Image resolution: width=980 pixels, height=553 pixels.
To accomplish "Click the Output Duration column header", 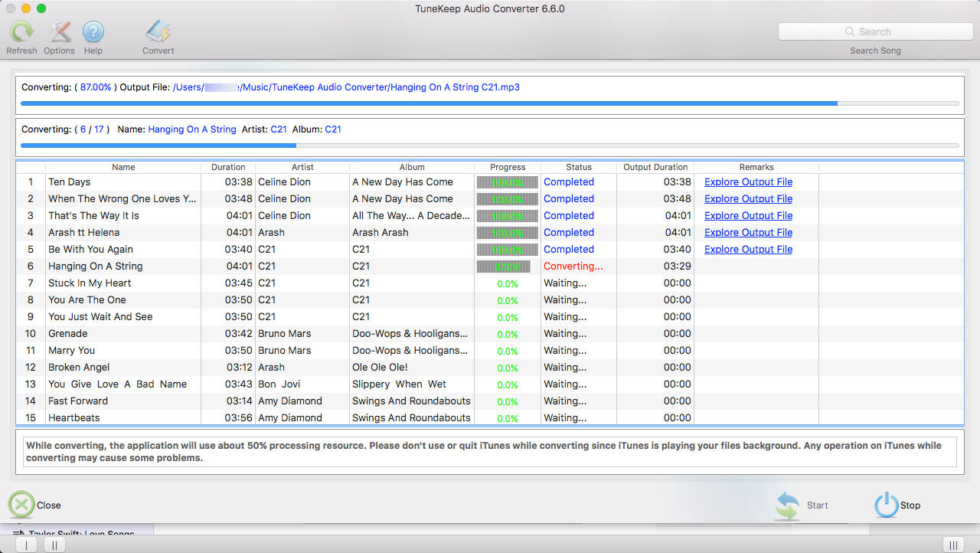I will [x=655, y=167].
